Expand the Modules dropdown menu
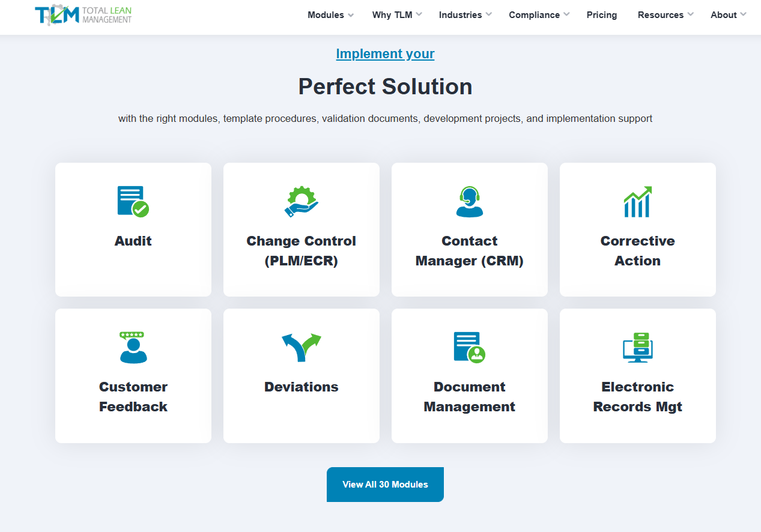 330,15
